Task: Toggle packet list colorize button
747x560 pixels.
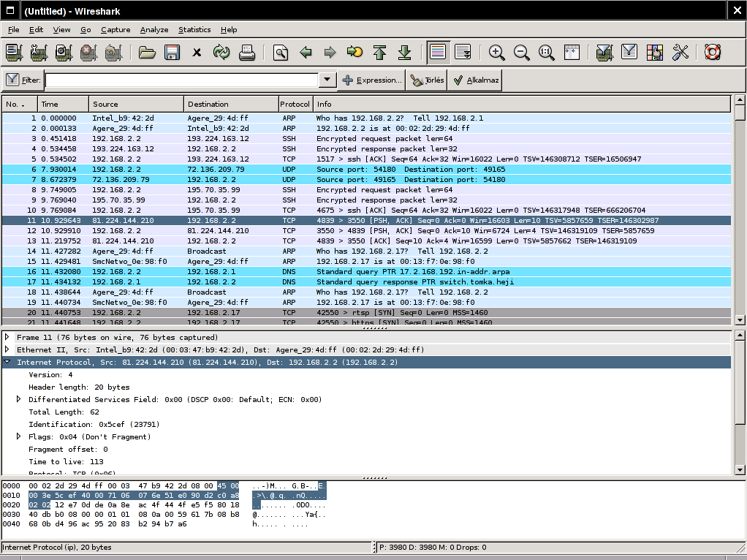Action: pos(438,53)
